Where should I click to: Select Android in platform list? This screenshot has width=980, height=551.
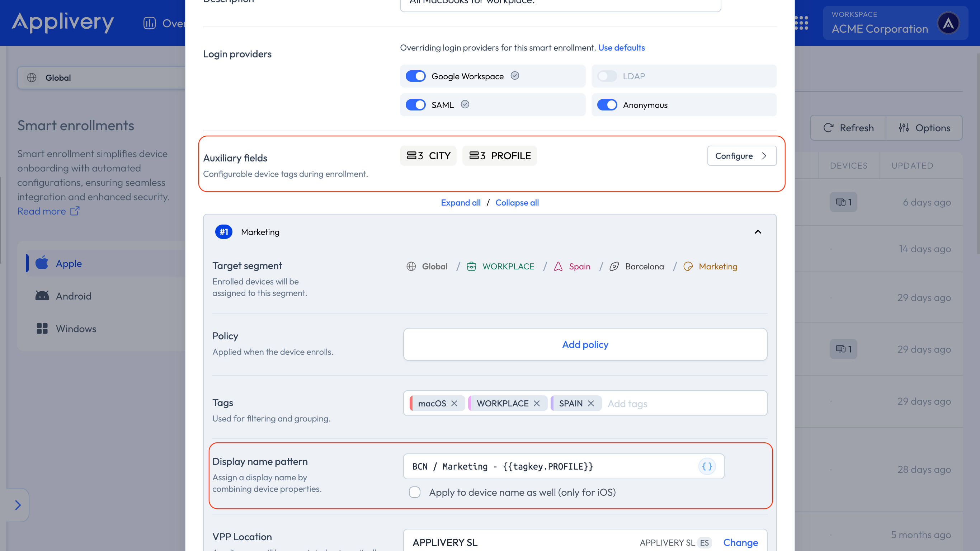tap(74, 296)
